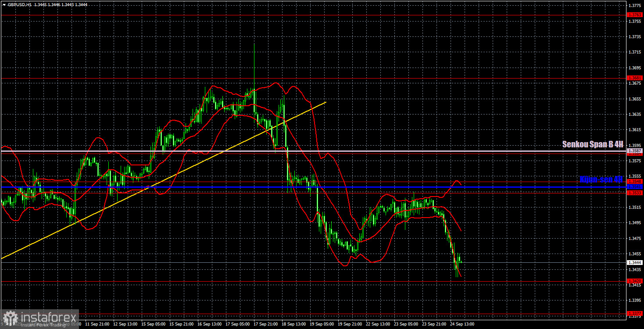Viewport: 644px width, 329px height.
Task: Click the 23 Sep 21:00 time label
Action: coord(434,324)
